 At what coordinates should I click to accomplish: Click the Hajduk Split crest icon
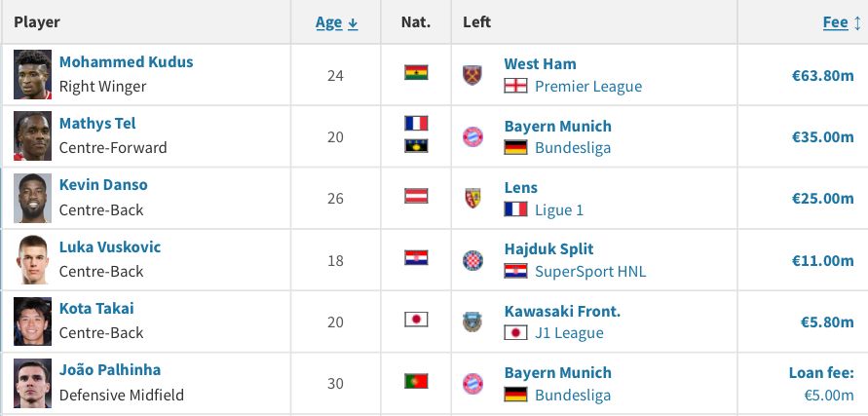(x=472, y=260)
